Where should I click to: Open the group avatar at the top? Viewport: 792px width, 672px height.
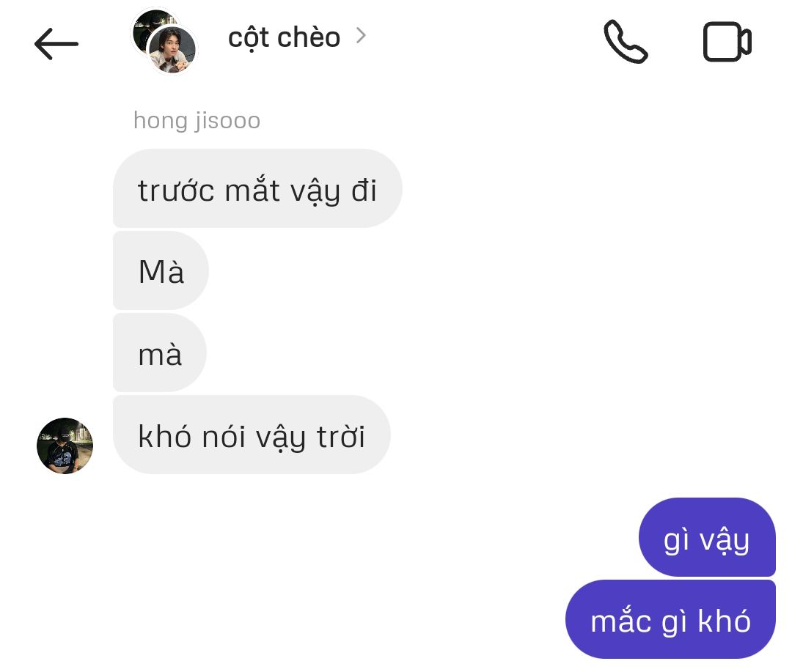164,41
